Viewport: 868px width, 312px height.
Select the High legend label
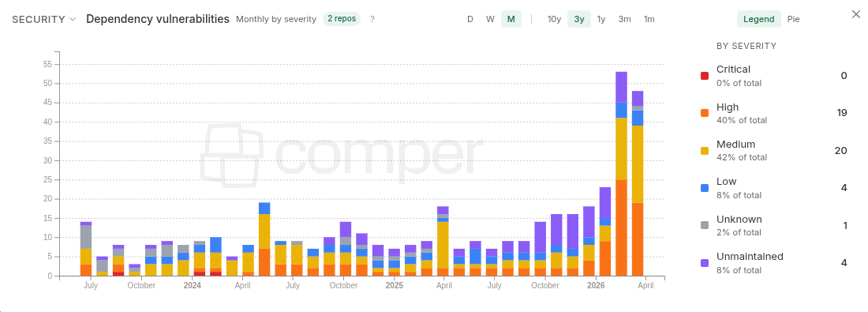point(728,107)
